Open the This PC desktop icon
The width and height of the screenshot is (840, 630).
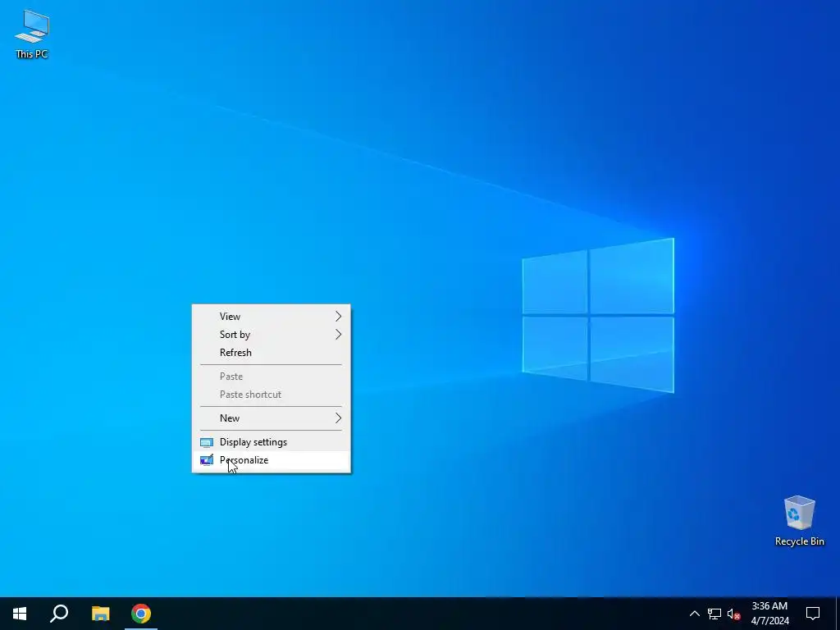click(32, 34)
